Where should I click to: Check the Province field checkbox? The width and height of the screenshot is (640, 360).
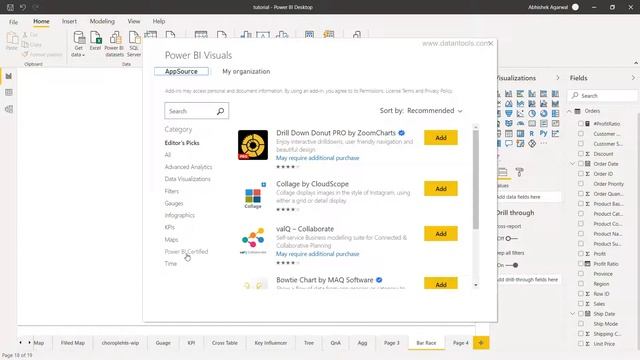tap(581, 274)
